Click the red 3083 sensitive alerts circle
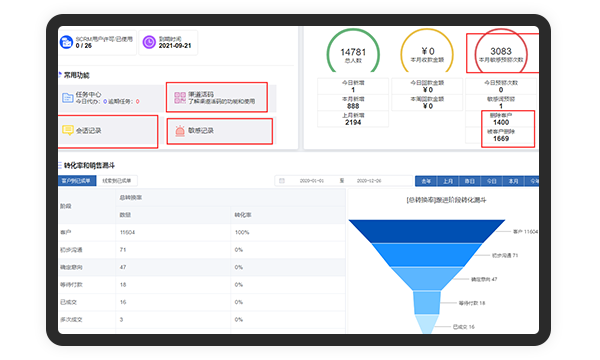 (x=501, y=52)
